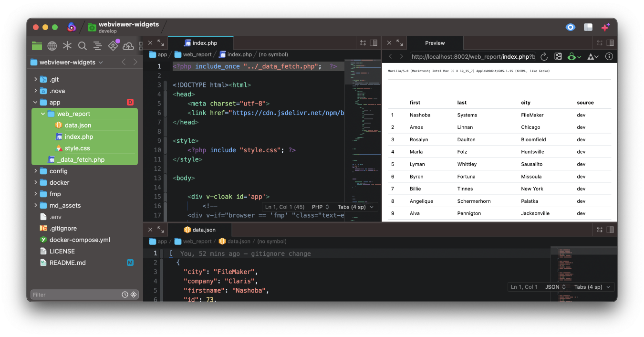The height and width of the screenshot is (337, 644).
Task: Expand the .nova folder
Action: pos(35,91)
